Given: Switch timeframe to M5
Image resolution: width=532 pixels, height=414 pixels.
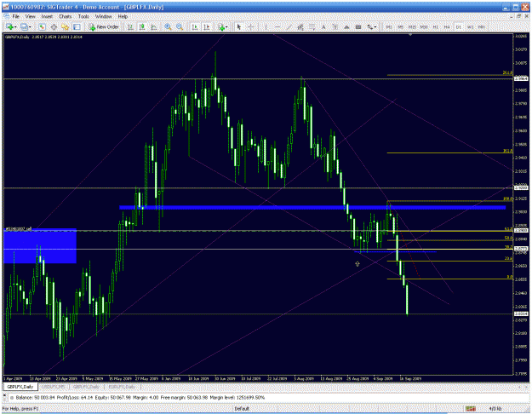Looking at the screenshot, I should pos(400,26).
